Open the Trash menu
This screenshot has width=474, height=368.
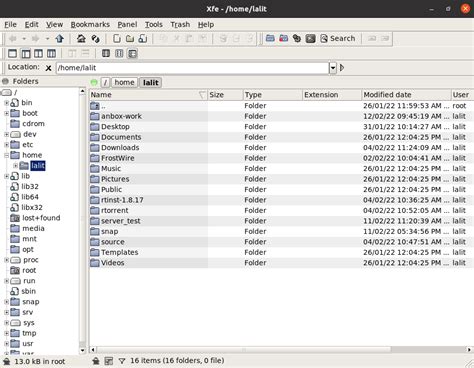click(180, 25)
